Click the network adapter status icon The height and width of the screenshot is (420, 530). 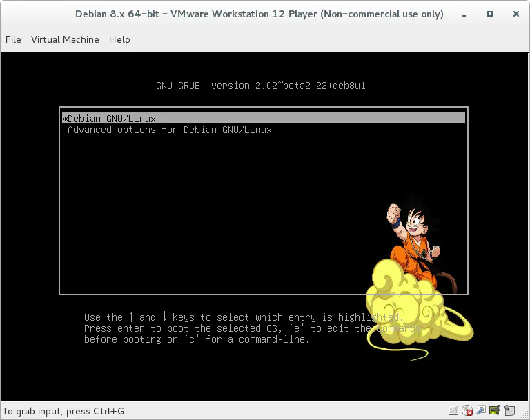(x=481, y=410)
